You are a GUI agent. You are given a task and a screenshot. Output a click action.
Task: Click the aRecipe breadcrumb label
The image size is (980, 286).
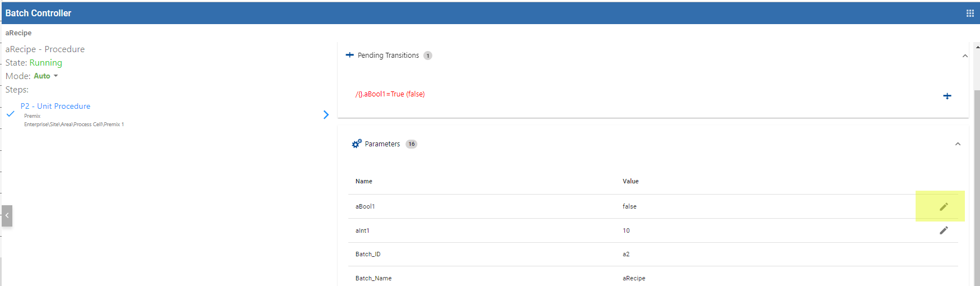tap(18, 33)
